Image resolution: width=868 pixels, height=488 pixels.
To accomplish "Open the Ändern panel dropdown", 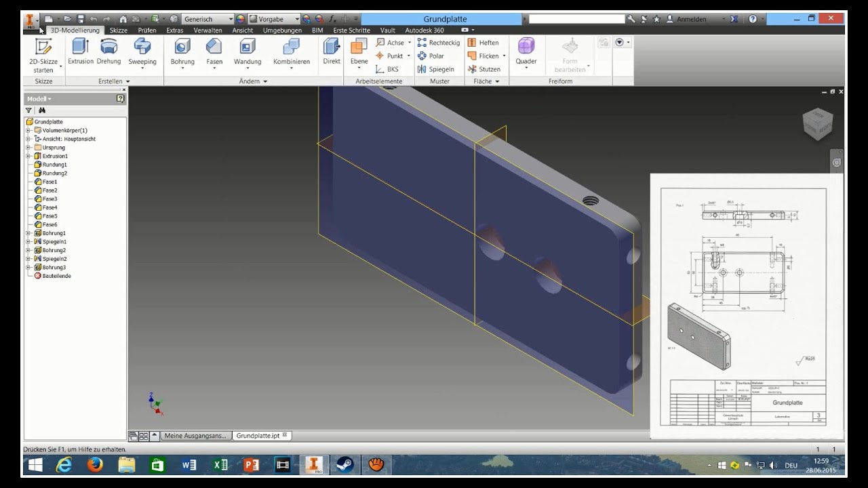I will pyautogui.click(x=254, y=81).
